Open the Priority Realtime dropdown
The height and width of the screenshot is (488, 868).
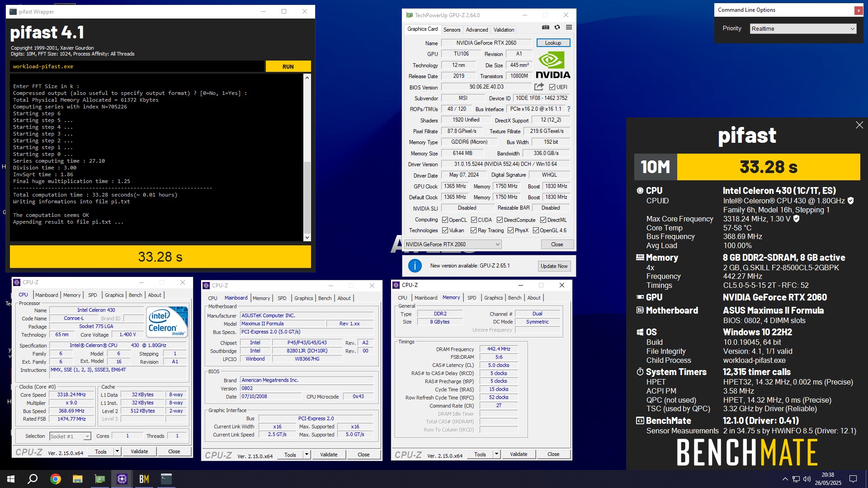click(803, 28)
